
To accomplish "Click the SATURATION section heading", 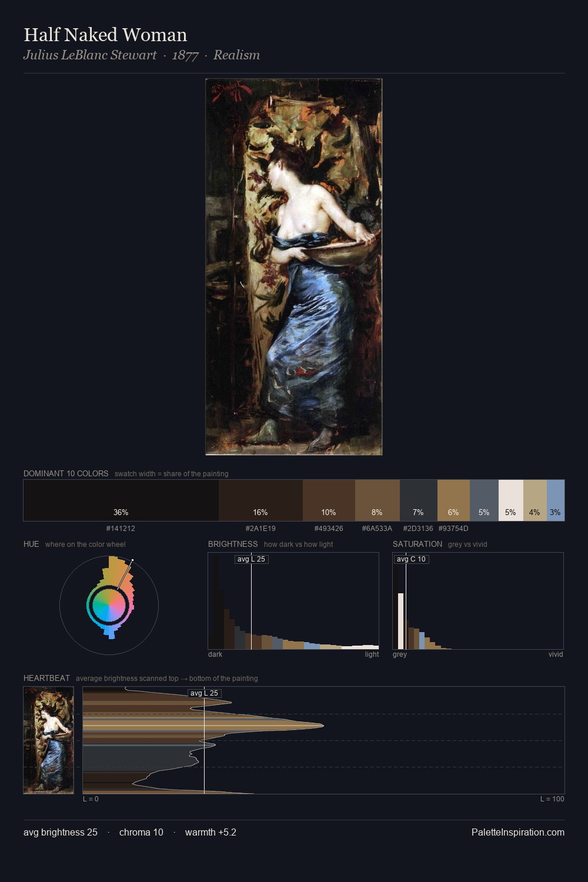I will 417,544.
